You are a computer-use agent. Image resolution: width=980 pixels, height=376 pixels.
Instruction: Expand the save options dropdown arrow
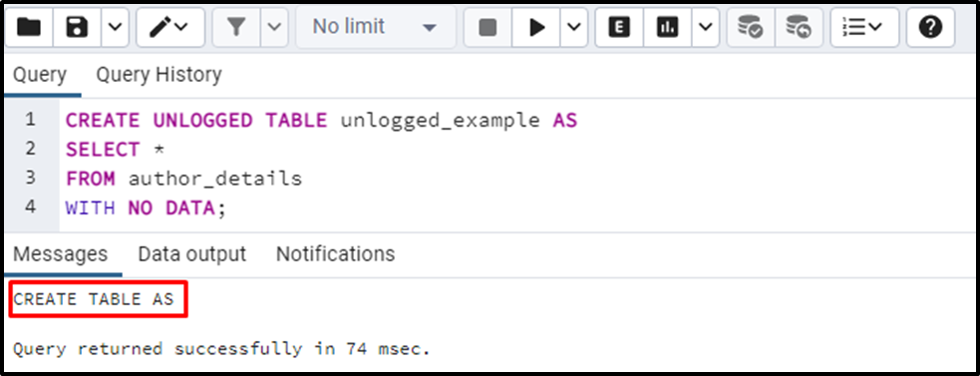click(x=115, y=27)
